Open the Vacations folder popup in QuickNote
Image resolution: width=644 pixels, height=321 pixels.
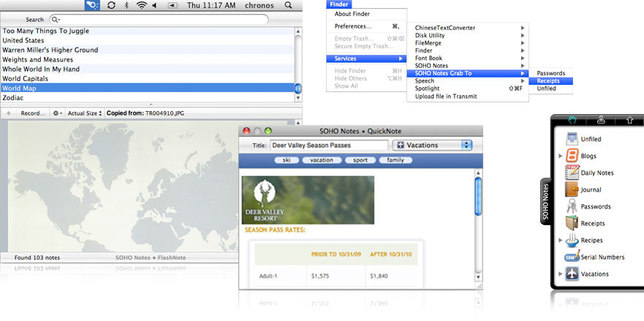click(x=433, y=145)
